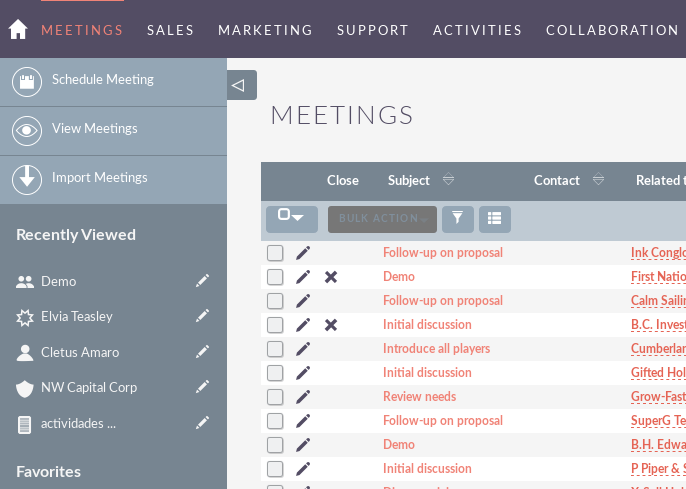Open the Sales menu
Screen dimensions: 686x489
tap(171, 30)
